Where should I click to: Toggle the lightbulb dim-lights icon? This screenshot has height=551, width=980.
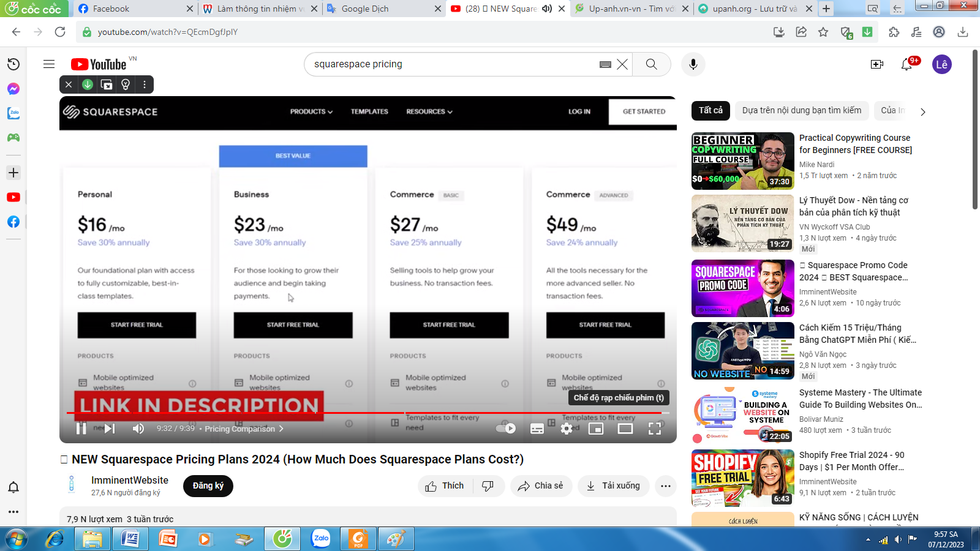[126, 84]
